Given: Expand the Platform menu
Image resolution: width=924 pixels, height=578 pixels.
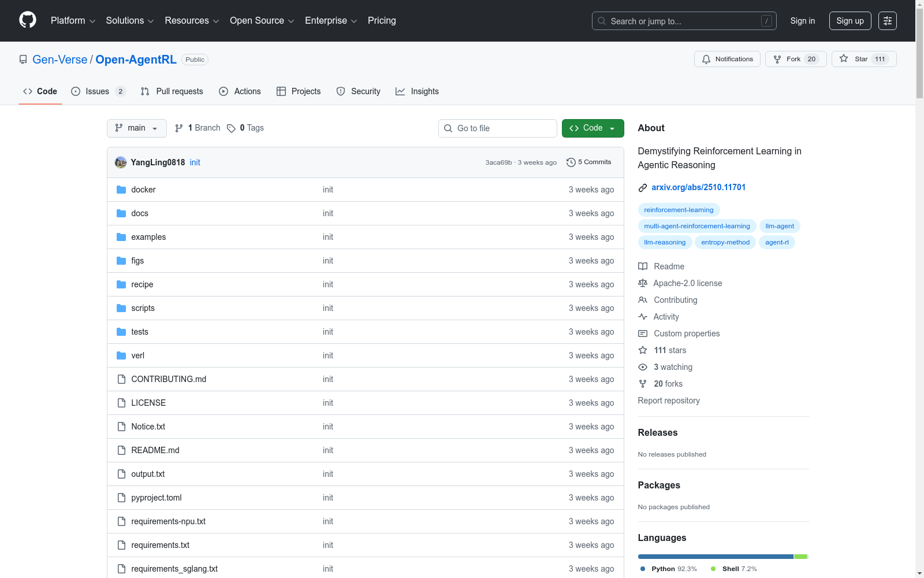Looking at the screenshot, I should [x=73, y=21].
